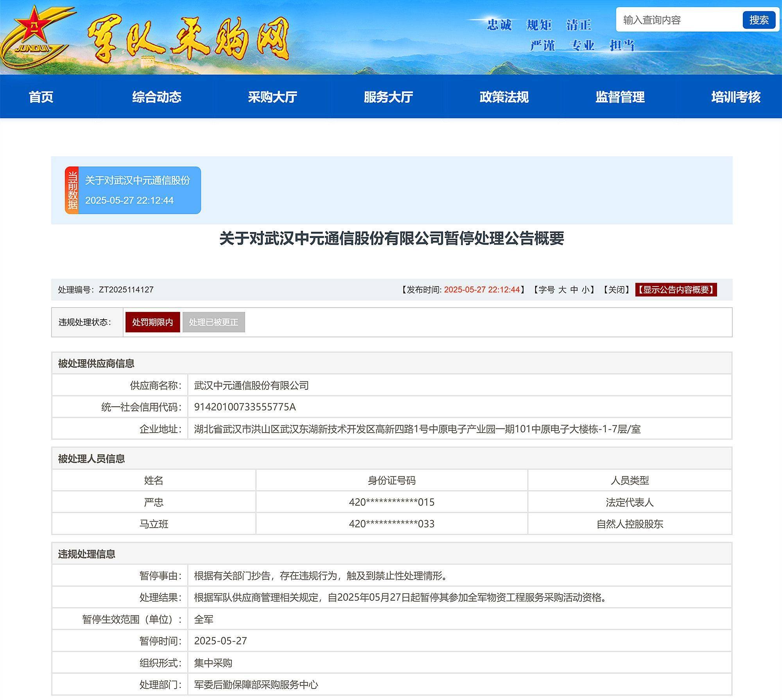Click the red publish timestamp
Viewport: 782px width, 700px height.
pos(482,290)
